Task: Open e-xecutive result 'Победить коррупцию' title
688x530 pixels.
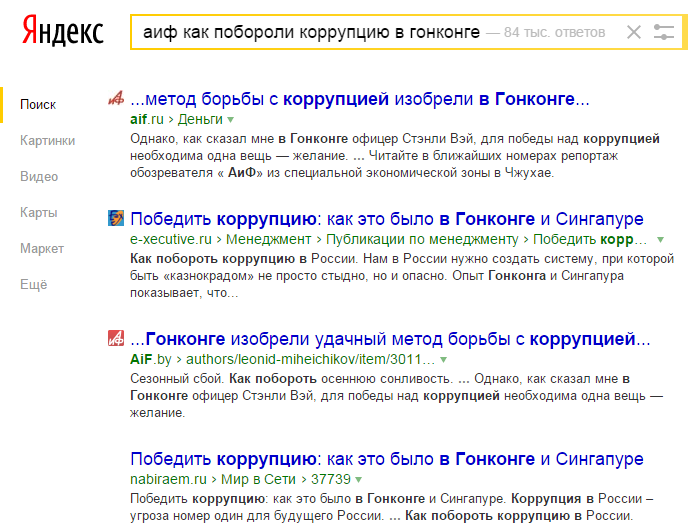Action: coord(387,219)
